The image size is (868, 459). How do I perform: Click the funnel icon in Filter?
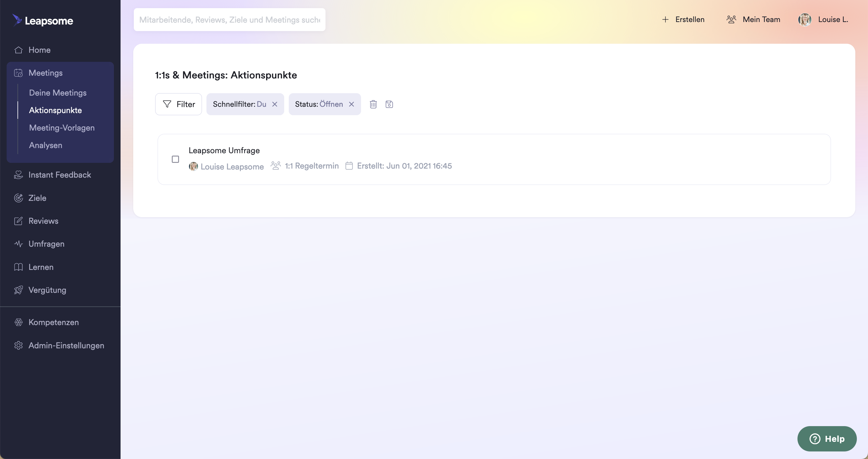click(x=167, y=104)
